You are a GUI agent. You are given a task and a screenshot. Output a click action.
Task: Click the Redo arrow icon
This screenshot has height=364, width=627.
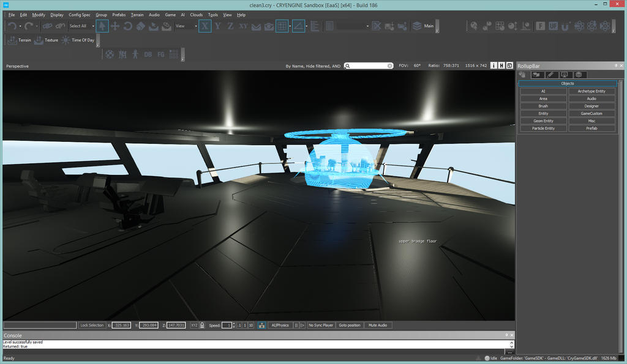(28, 26)
